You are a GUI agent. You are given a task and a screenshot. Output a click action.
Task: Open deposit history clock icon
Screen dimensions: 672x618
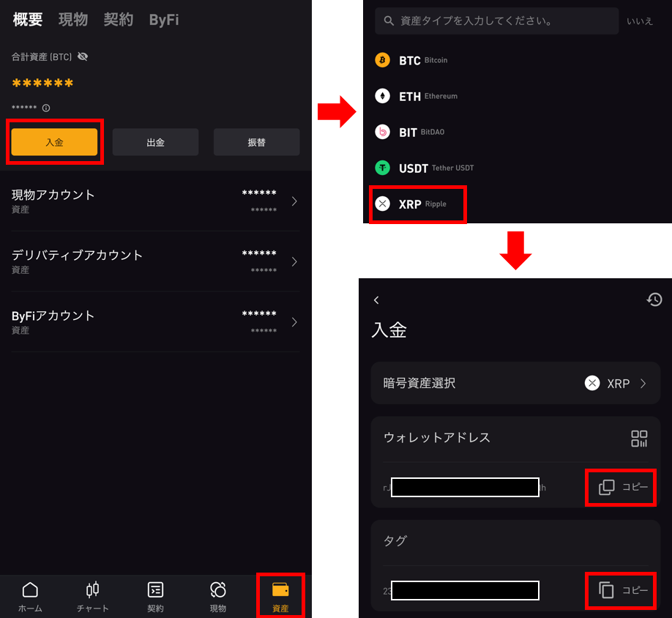654,299
